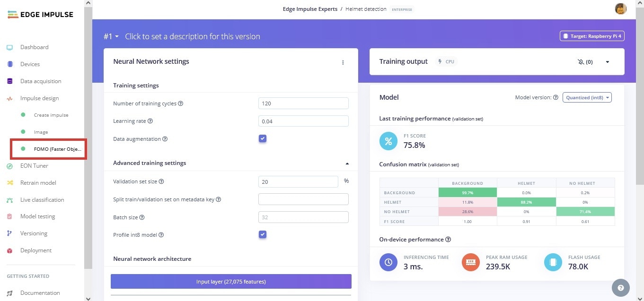644x301 pixels.
Task: Focus Number of training cycles field
Action: (x=303, y=103)
